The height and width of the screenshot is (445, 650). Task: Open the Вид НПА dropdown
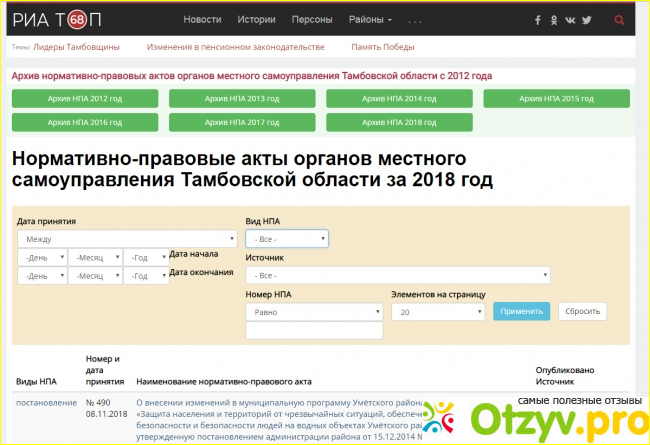(x=286, y=239)
